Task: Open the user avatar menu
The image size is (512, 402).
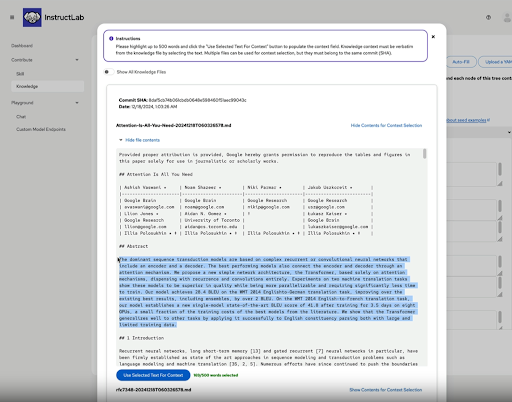Action: [507, 17]
